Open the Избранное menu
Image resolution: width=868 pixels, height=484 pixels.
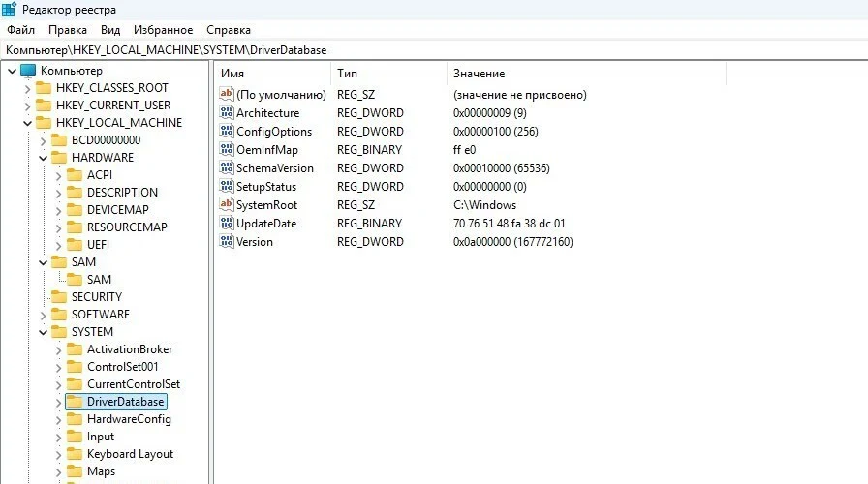(x=163, y=30)
